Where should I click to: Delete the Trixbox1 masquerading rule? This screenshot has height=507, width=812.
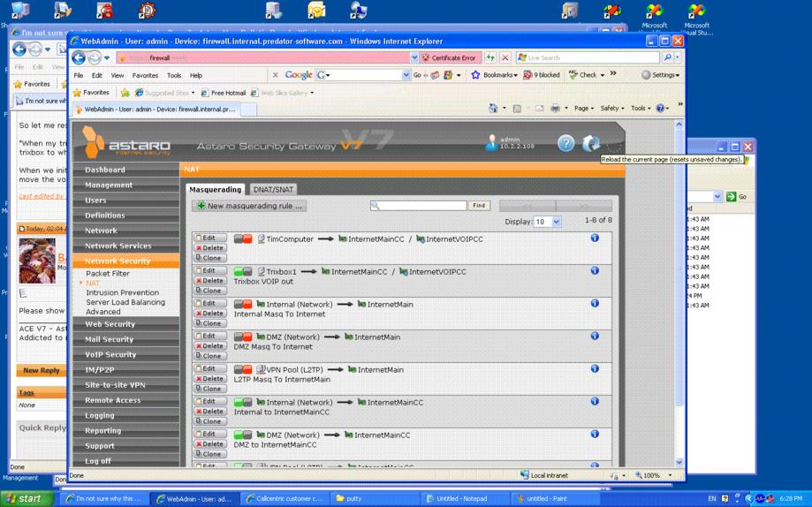tap(209, 280)
